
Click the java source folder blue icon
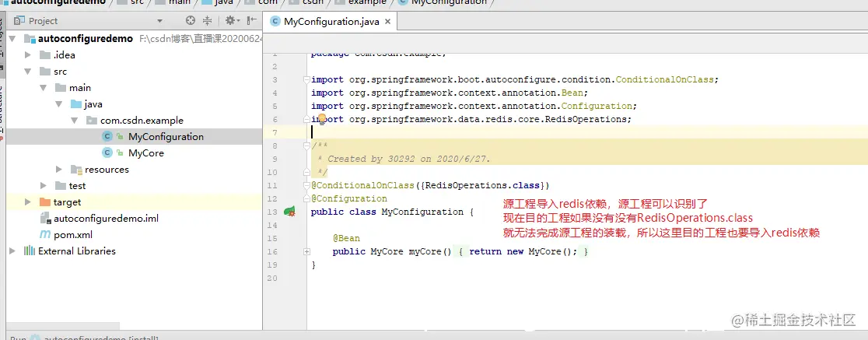76,104
